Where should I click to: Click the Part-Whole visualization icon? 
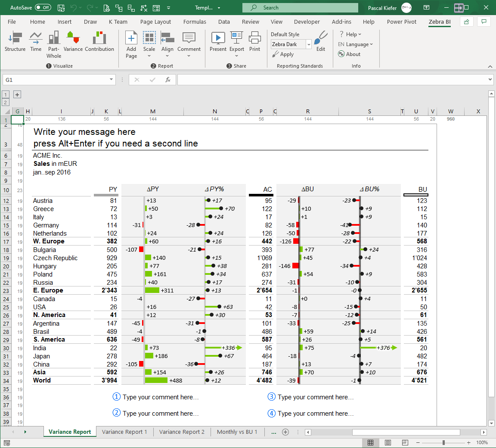(x=53, y=41)
